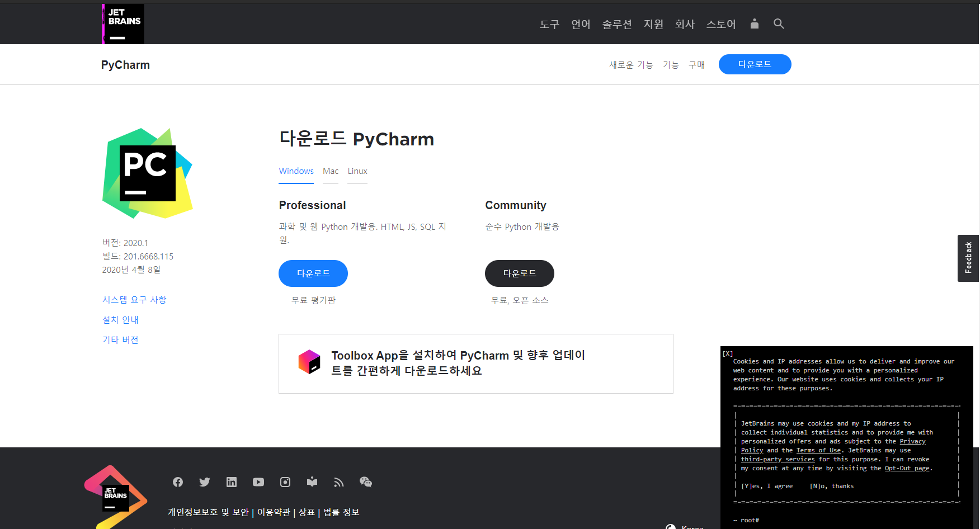Viewport: 980px width, 529px height.
Task: Choose [N]o, thanks
Action: click(x=832, y=486)
